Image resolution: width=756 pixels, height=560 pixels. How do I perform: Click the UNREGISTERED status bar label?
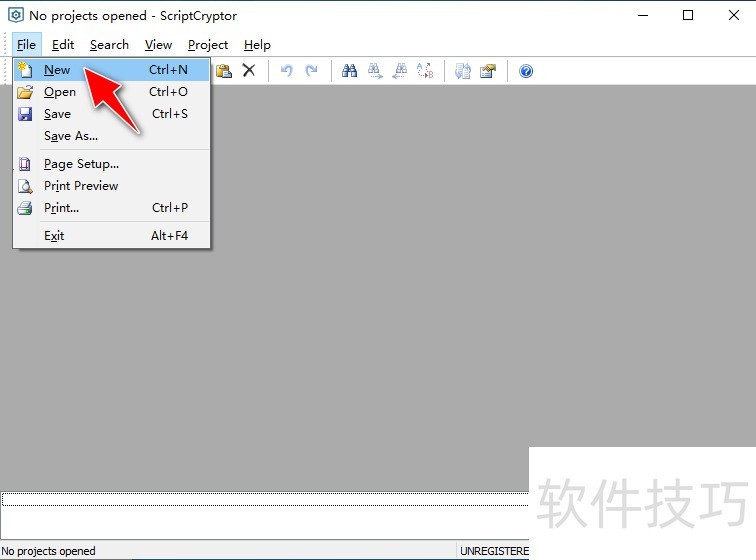(x=494, y=551)
